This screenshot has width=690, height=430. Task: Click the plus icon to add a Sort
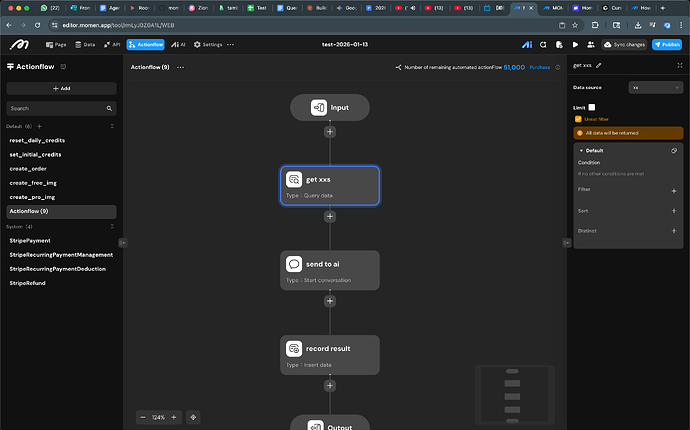pos(674,211)
